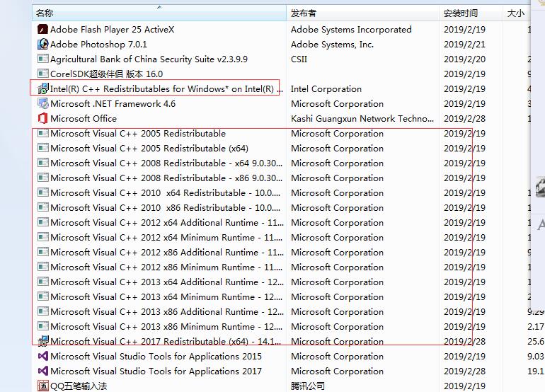Select the Intel C++ Redistributables icon

pos(42,89)
